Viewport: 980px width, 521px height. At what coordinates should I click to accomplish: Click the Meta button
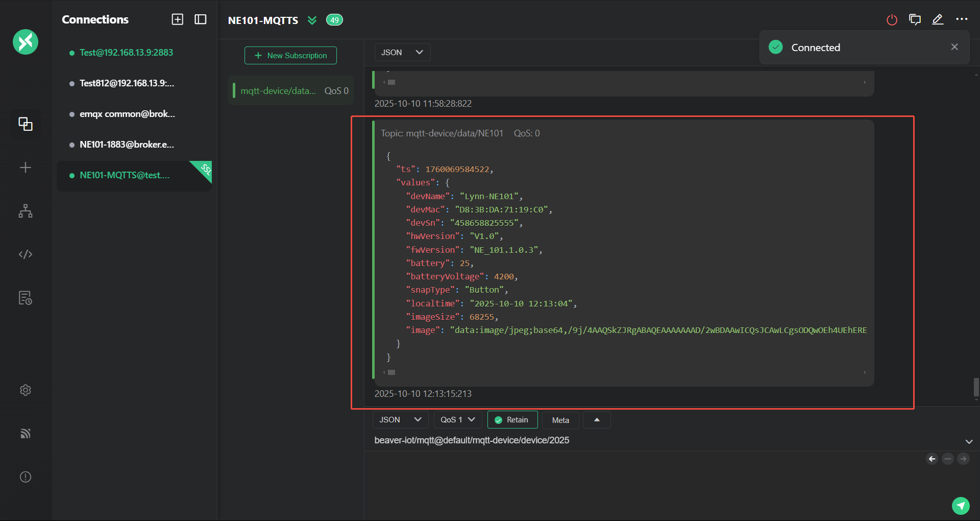(560, 420)
